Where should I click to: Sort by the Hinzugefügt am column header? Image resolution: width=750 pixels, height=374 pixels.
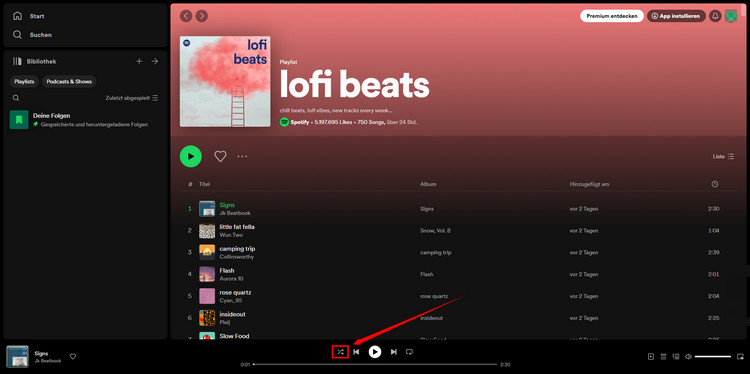(589, 184)
